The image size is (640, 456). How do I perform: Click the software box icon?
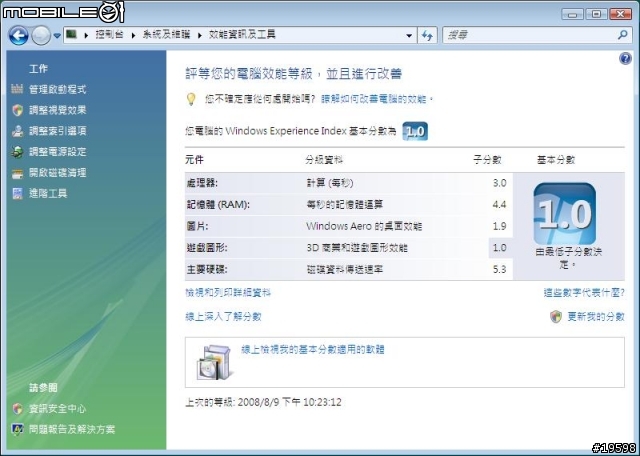click(x=215, y=362)
